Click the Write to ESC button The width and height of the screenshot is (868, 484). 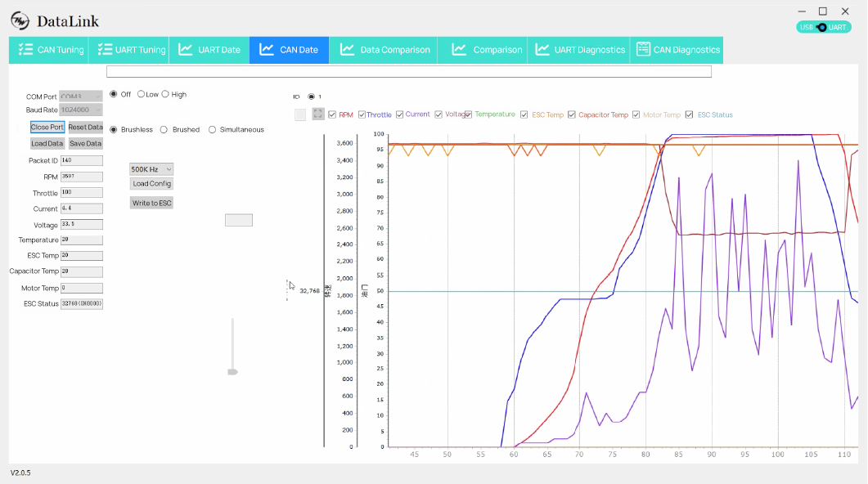click(x=151, y=202)
